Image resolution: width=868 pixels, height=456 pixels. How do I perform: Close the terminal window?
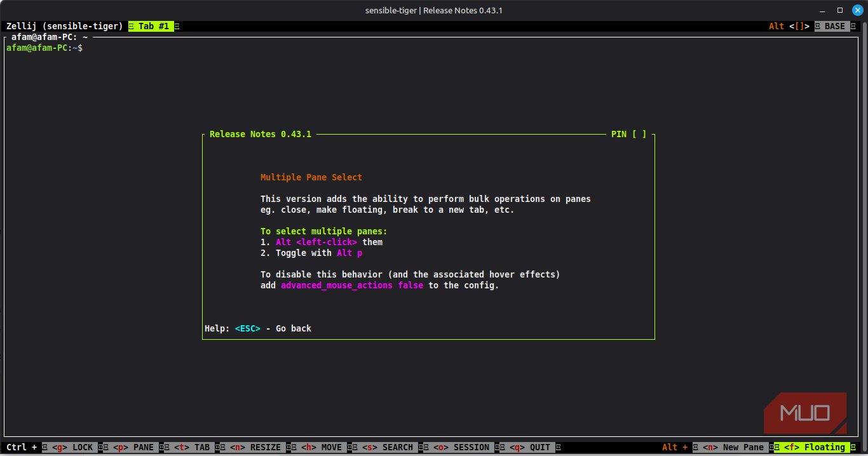click(857, 10)
